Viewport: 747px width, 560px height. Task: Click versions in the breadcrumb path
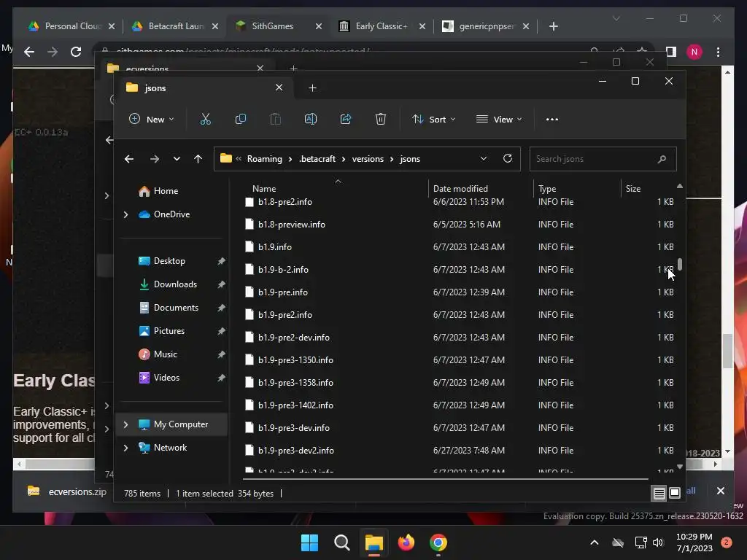click(368, 159)
